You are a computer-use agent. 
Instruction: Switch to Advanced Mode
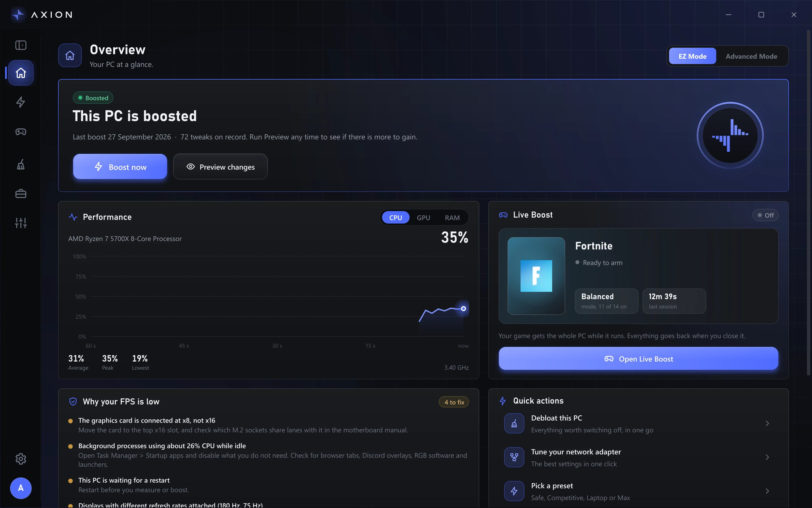tap(751, 56)
